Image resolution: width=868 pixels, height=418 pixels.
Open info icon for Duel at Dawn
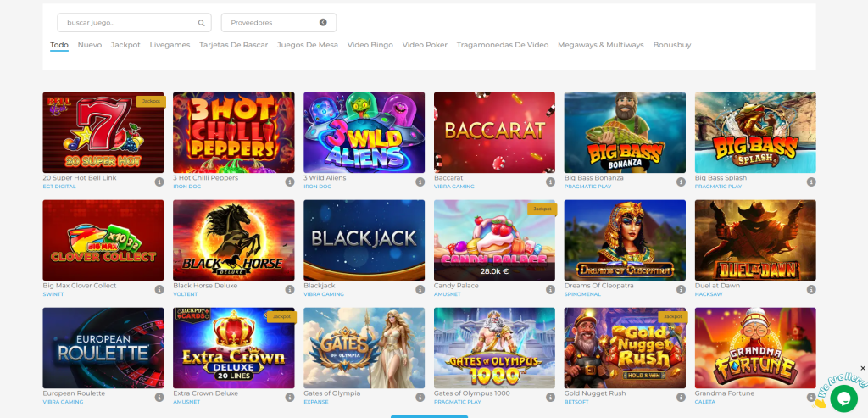tap(810, 289)
